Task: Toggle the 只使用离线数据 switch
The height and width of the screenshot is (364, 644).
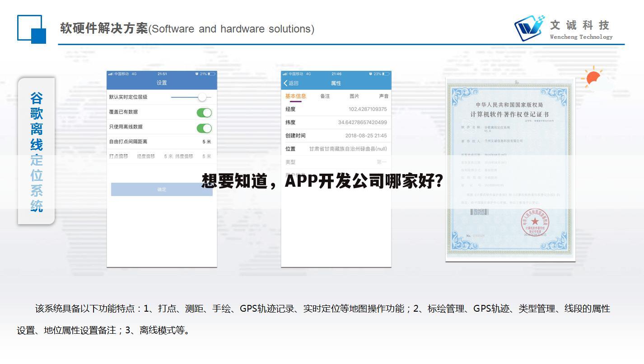Action: pyautogui.click(x=204, y=128)
